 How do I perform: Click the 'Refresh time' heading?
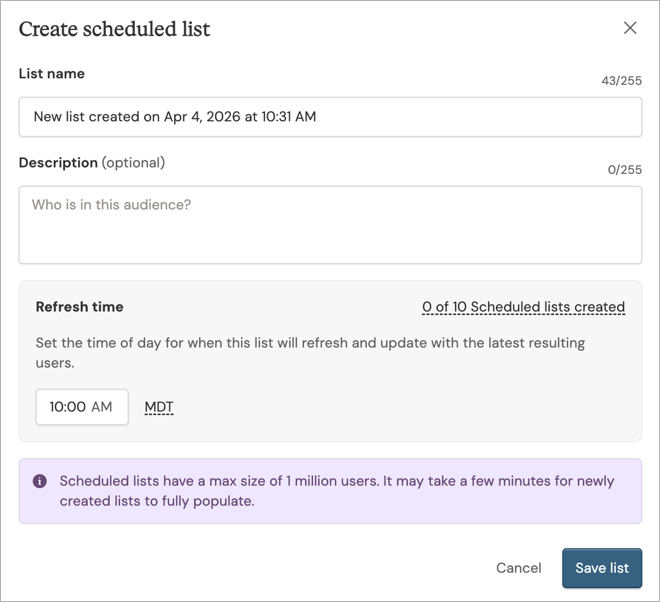(80, 307)
